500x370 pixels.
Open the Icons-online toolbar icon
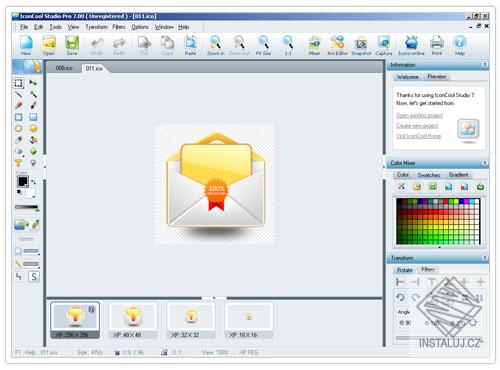pyautogui.click(x=411, y=46)
